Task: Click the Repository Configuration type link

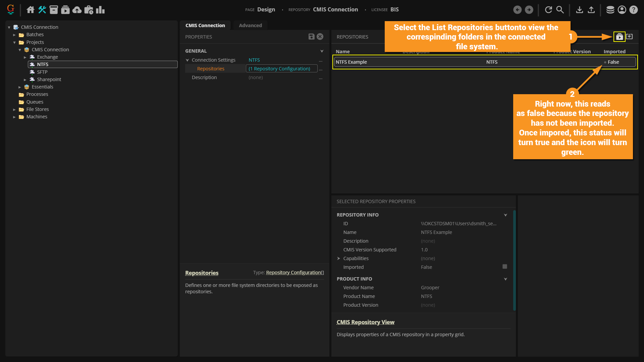Action: point(293,273)
